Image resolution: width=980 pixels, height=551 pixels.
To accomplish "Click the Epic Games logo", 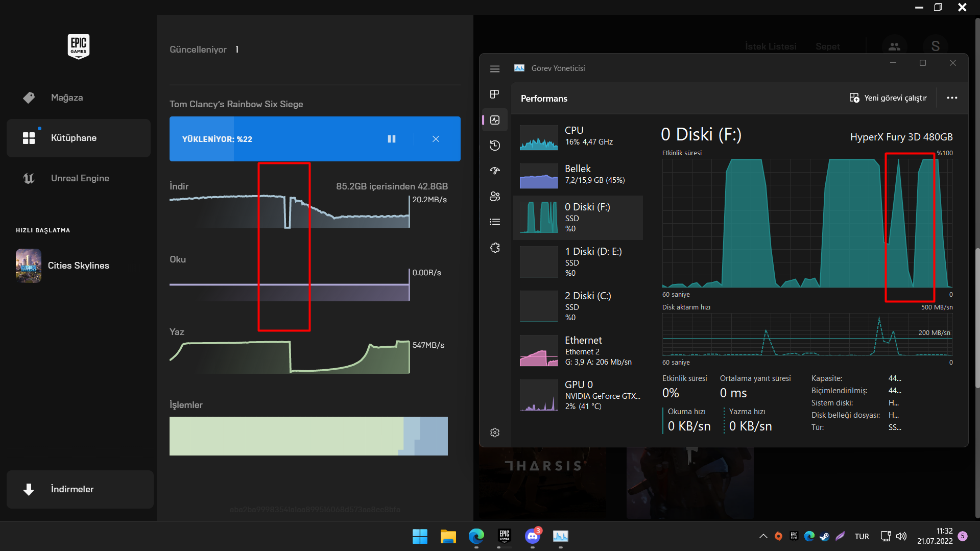I will [x=78, y=46].
